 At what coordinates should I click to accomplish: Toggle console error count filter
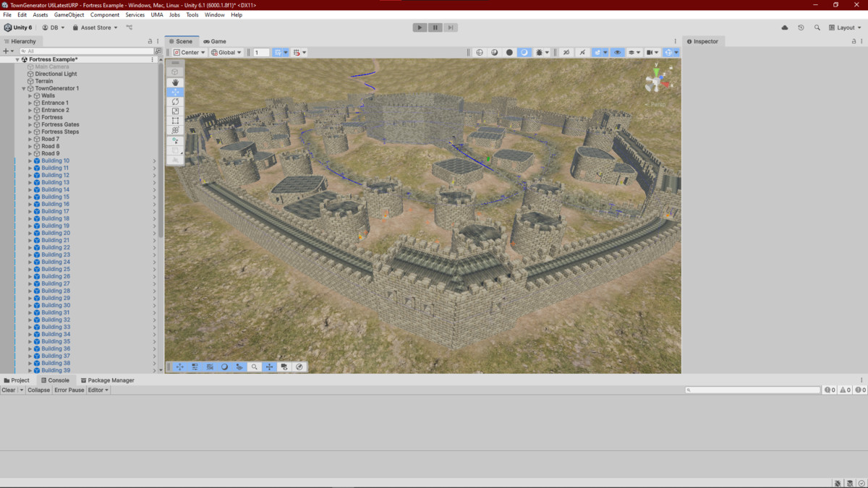tap(860, 390)
